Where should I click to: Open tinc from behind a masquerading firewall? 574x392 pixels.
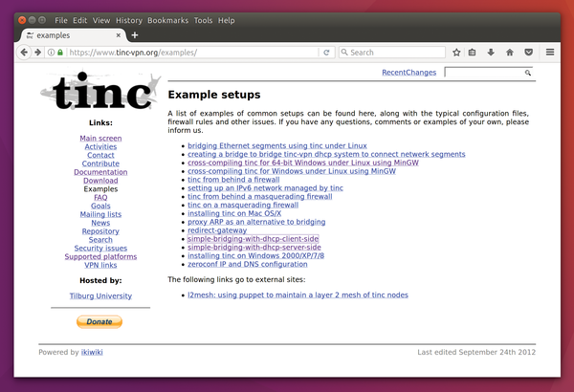pos(260,196)
